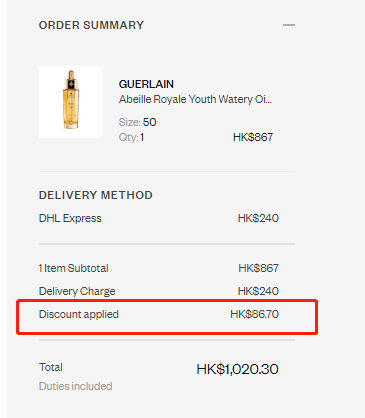Open Abeille Royale Youth Watery Oil title
The height and width of the screenshot is (418, 365).
coord(195,99)
